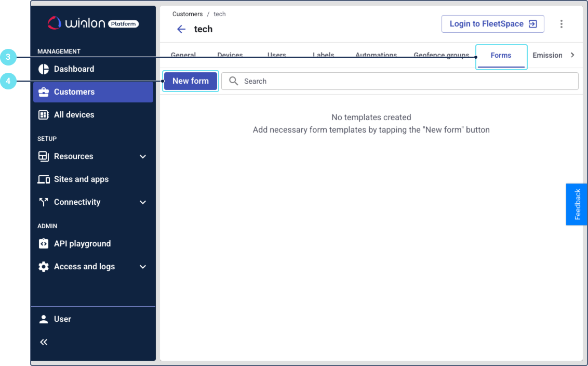The height and width of the screenshot is (366, 588).
Task: Click the magnifier icon in search
Action: 234,81
